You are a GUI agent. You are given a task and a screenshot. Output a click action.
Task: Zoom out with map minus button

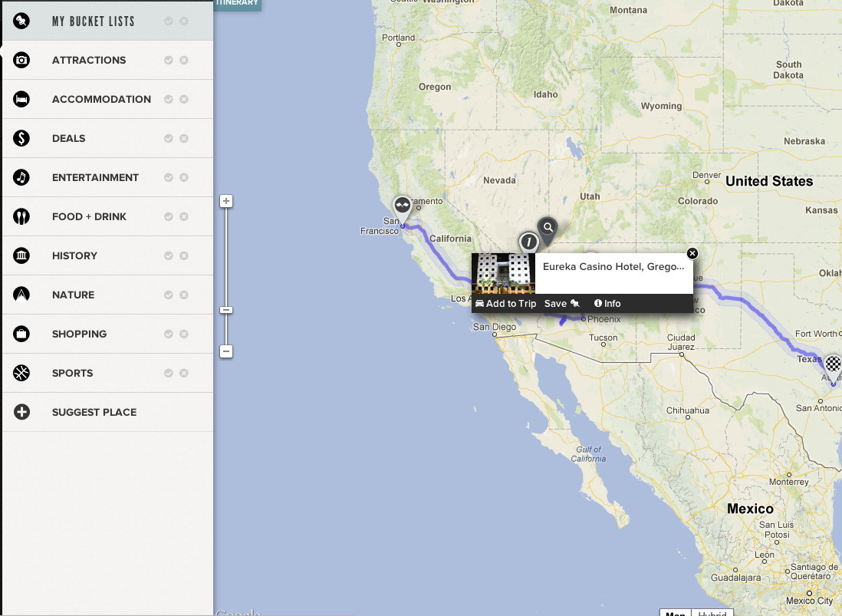click(226, 352)
